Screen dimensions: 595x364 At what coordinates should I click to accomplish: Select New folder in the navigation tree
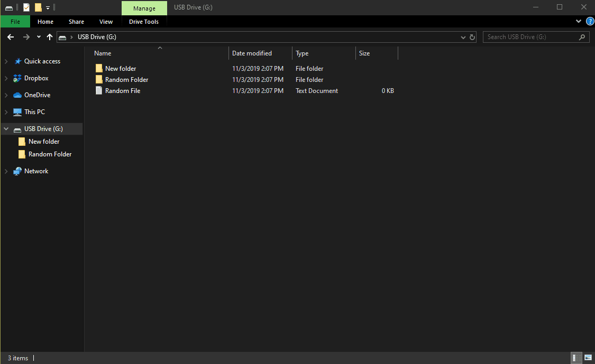pos(44,142)
